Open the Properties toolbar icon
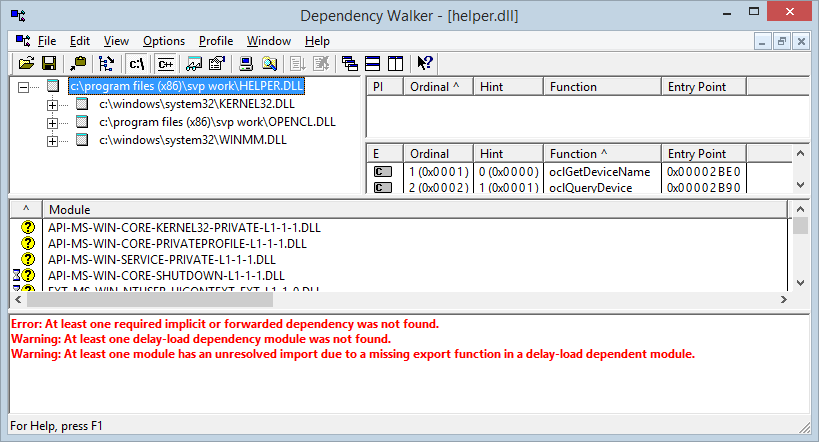 click(x=215, y=63)
